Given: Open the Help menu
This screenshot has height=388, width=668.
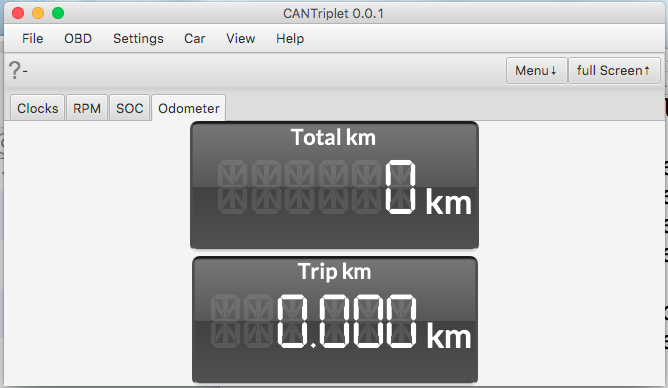Looking at the screenshot, I should point(290,39).
